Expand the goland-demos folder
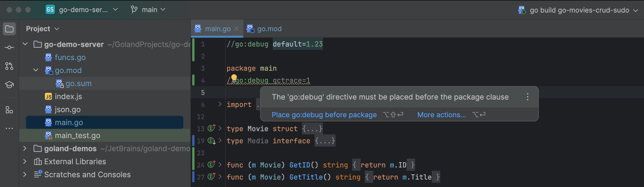 (25, 148)
